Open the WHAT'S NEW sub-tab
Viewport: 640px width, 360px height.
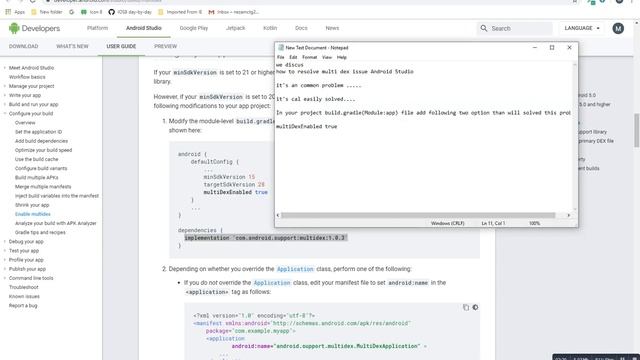coord(72,47)
